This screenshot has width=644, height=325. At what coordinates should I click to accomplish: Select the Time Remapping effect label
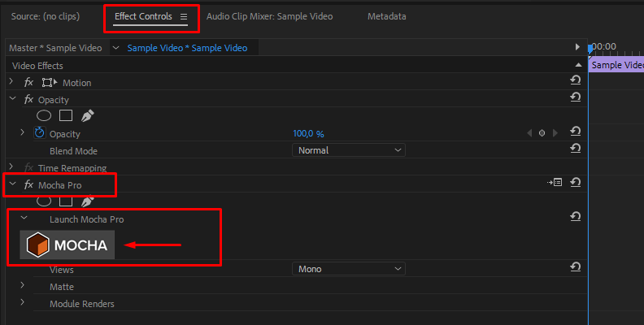click(72, 168)
